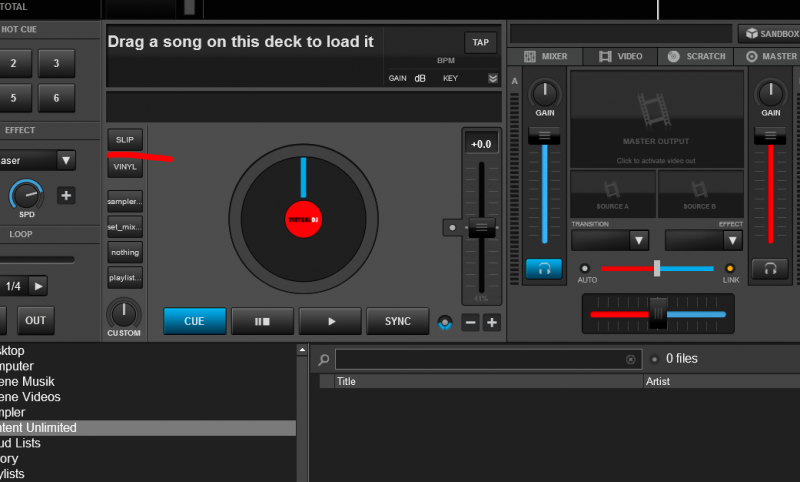Toggle the SLIP mode button

coord(124,140)
